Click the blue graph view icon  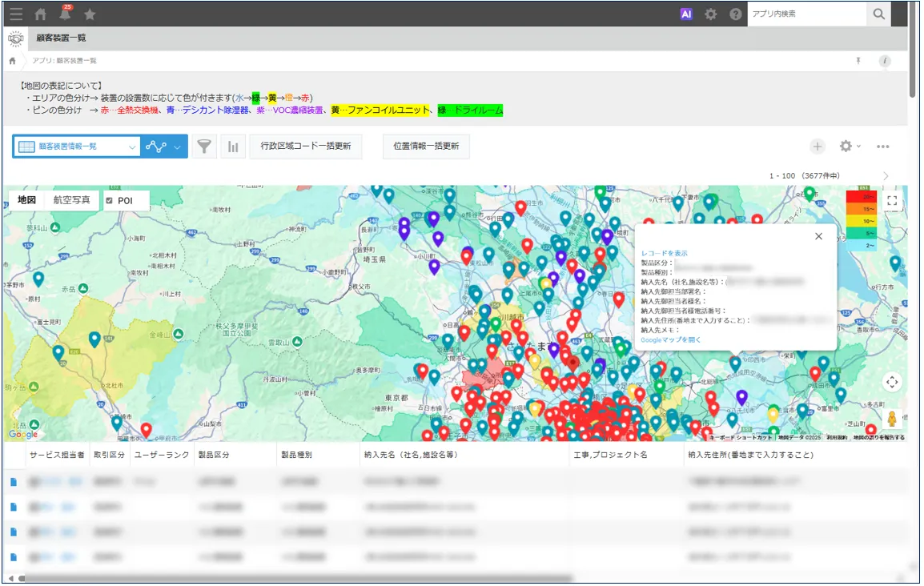[x=155, y=146]
